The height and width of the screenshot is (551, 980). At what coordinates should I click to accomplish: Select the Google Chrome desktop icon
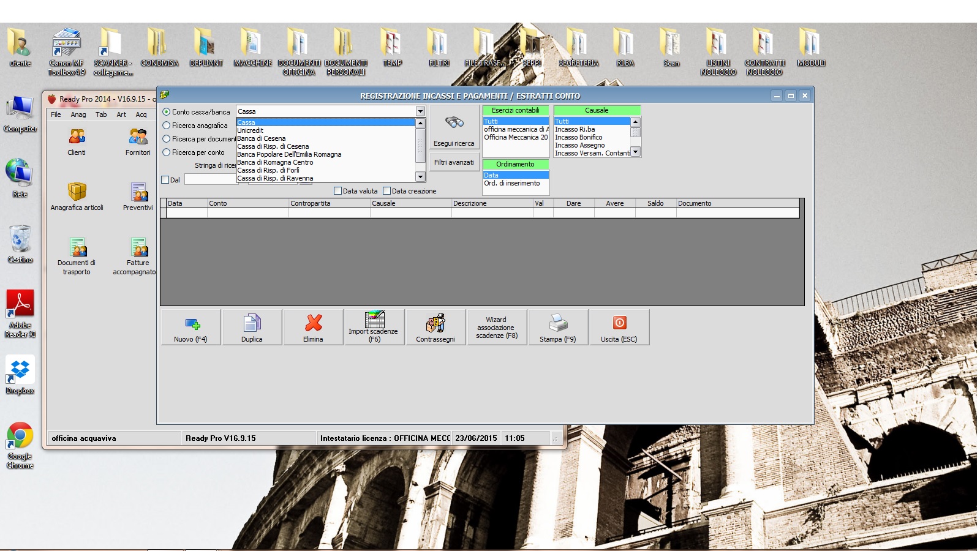20,445
